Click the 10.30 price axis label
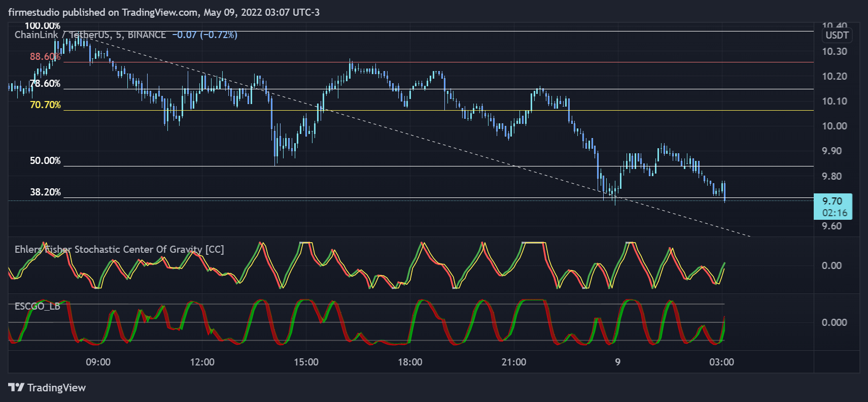868x402 pixels. tap(835, 51)
